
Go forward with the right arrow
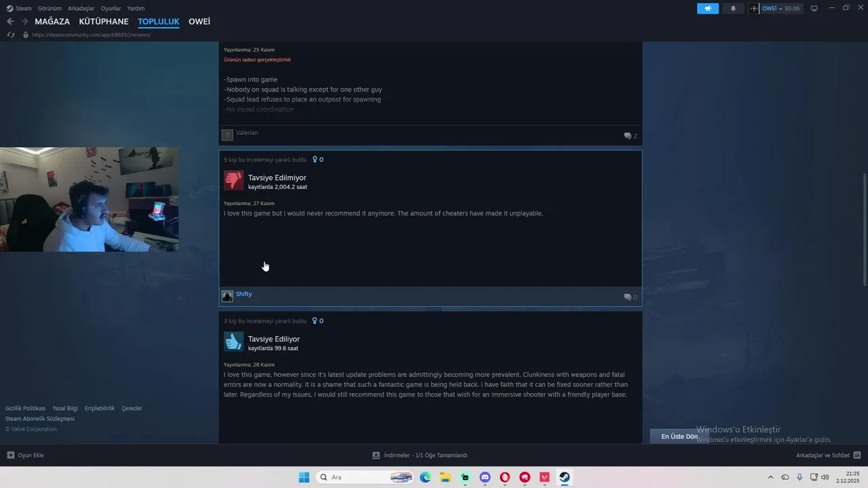pyautogui.click(x=24, y=22)
